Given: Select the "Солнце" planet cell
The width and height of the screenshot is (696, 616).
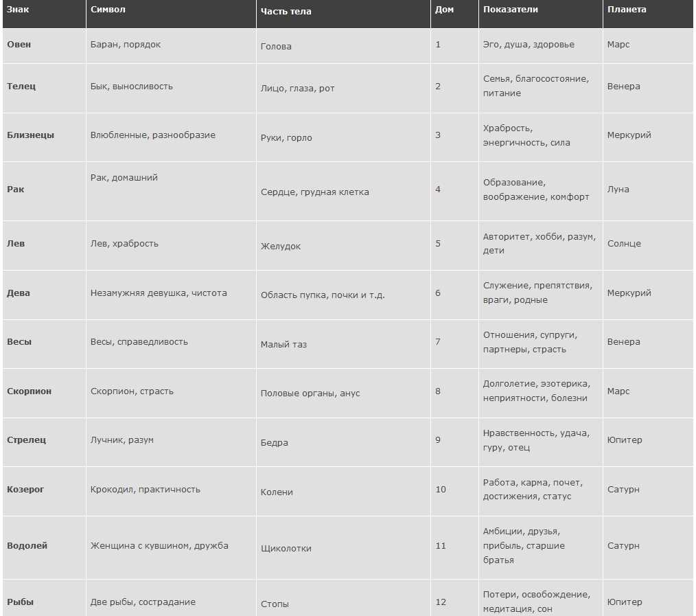Looking at the screenshot, I should click(624, 244).
